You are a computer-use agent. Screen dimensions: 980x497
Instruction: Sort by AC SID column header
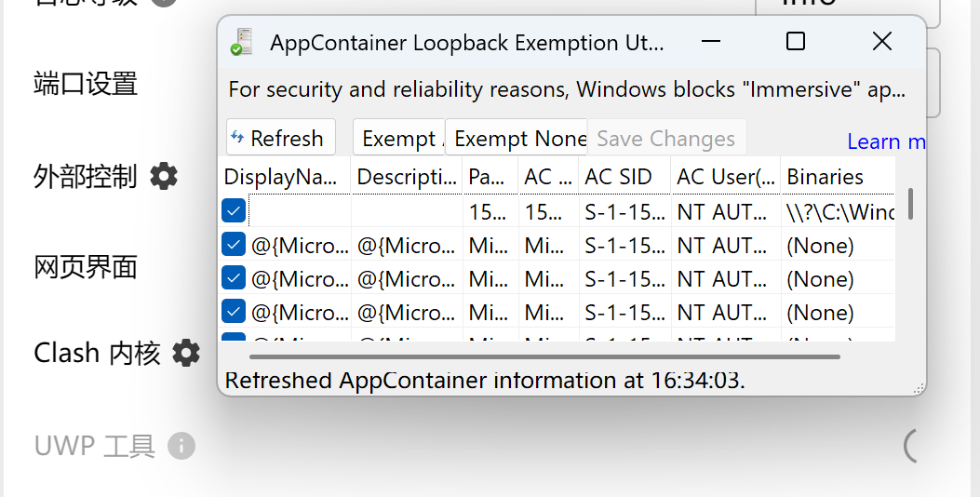618,176
